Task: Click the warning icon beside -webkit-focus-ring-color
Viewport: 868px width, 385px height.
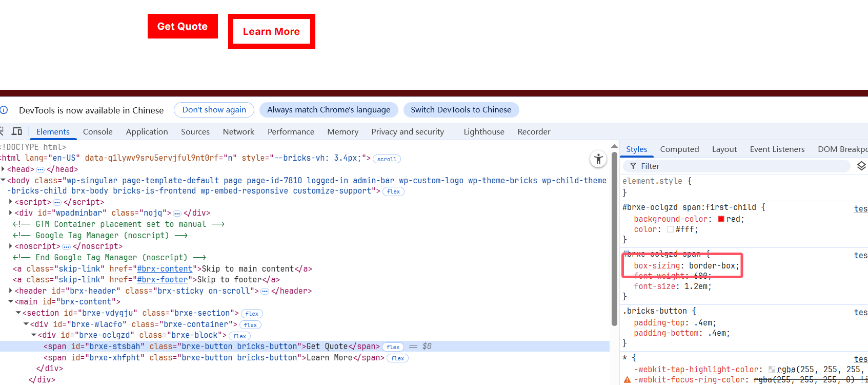Action: (x=627, y=380)
